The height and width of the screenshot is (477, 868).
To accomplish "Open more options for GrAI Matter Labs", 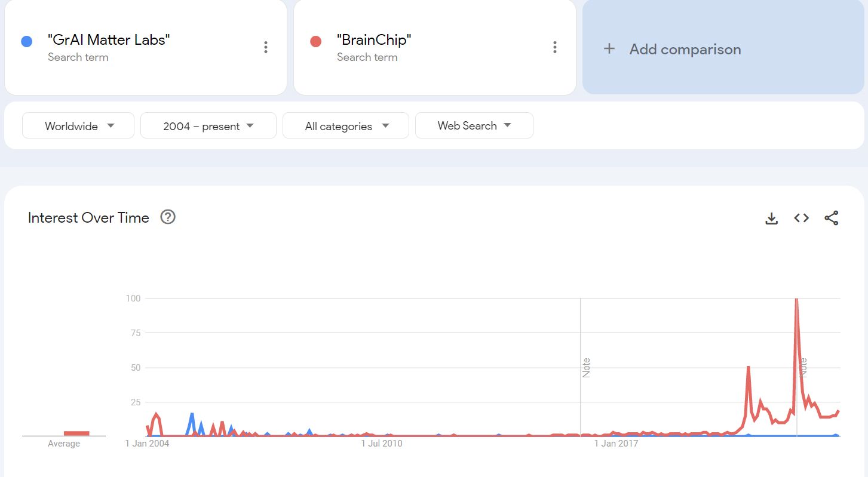I will click(x=266, y=48).
